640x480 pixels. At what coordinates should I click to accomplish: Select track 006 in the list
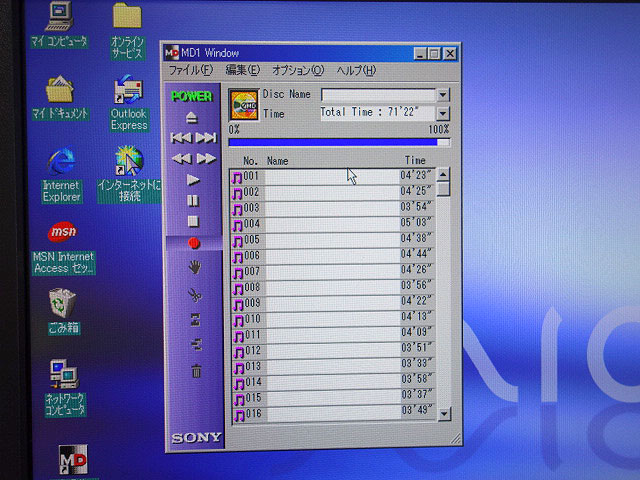coord(333,256)
